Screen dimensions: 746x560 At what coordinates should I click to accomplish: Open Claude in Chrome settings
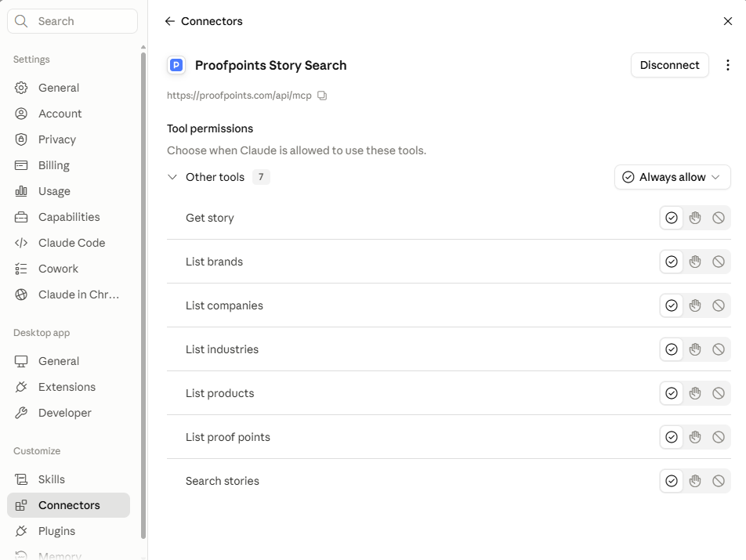(68, 294)
